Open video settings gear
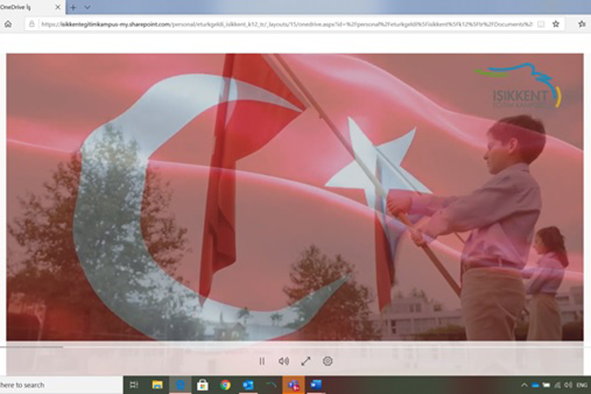591x394 pixels. point(328,361)
